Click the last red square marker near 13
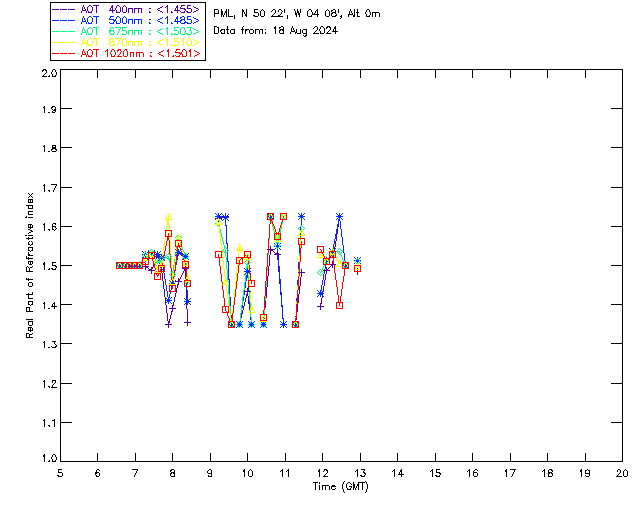Viewport: 640px width, 512px height. (358, 269)
